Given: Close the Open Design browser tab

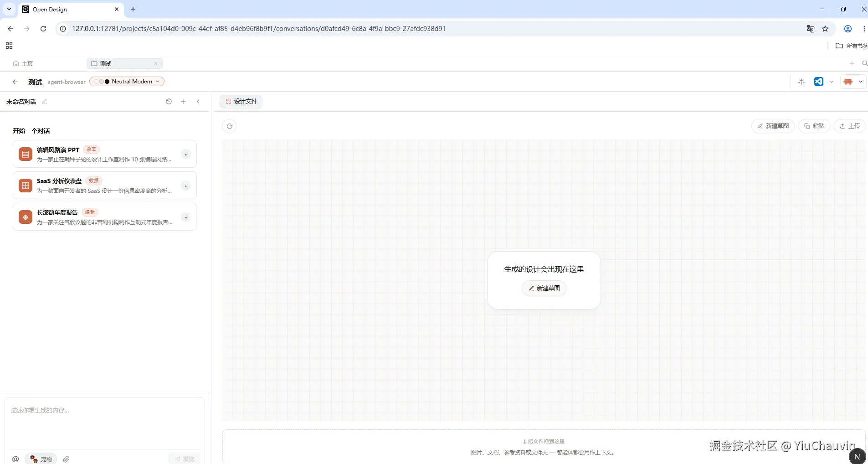Looking at the screenshot, I should [x=117, y=9].
